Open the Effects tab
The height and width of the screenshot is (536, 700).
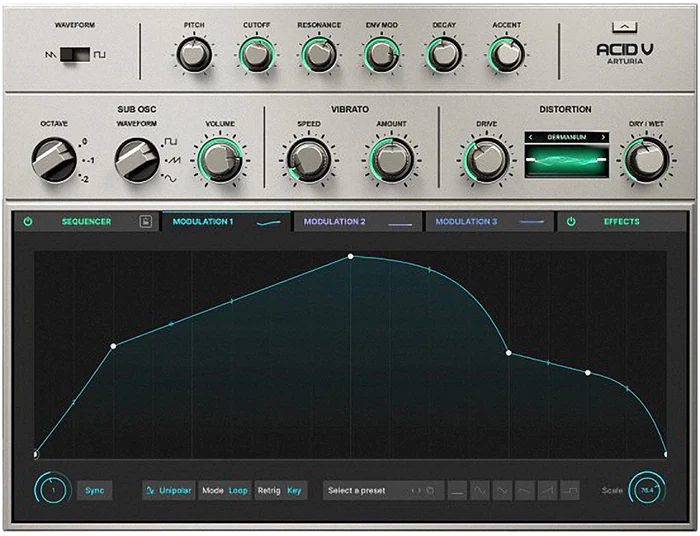click(621, 222)
